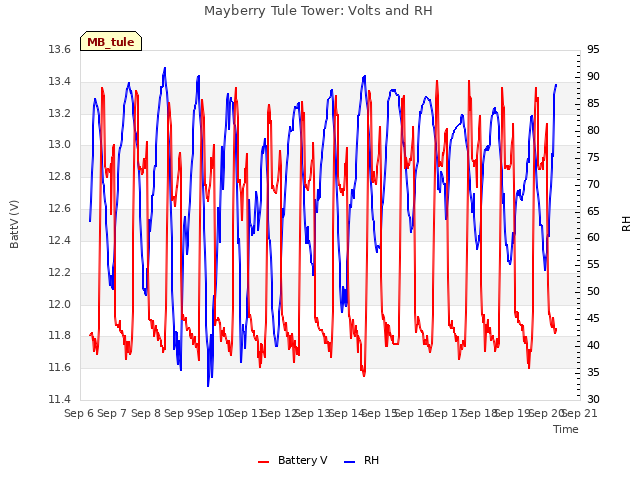Click the 12.8 left axis value
The image size is (640, 480).
point(60,177)
